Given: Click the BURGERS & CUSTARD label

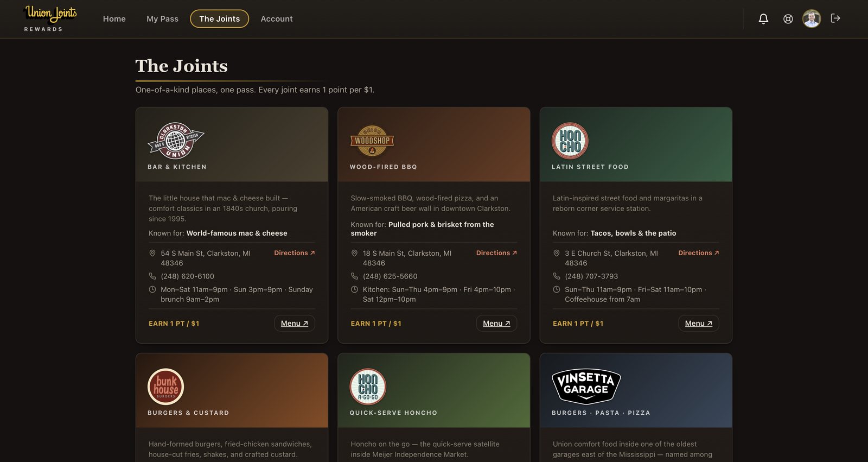Looking at the screenshot, I should point(188,413).
